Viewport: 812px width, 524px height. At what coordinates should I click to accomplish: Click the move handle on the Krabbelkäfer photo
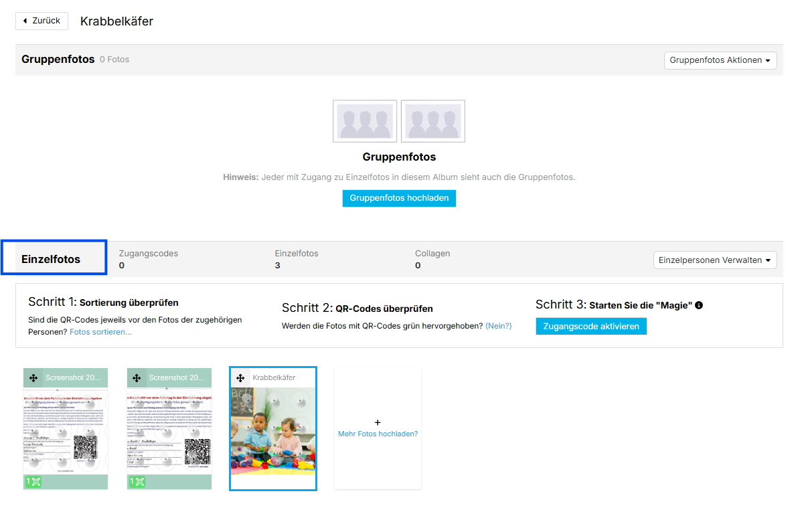click(x=240, y=378)
